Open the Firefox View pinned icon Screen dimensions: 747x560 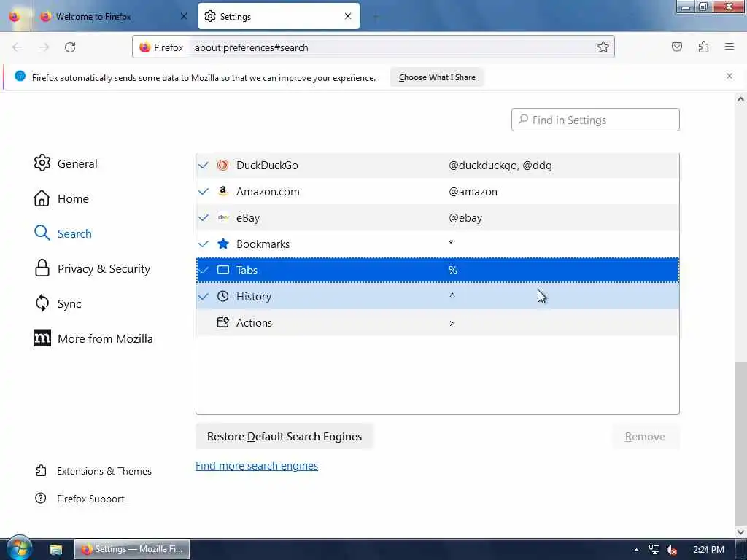(x=15, y=16)
